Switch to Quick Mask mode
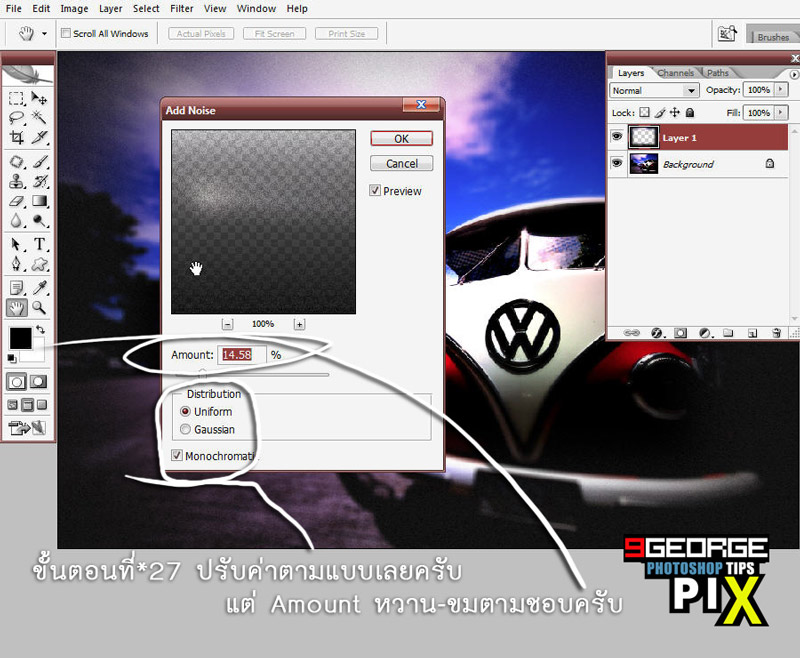This screenshot has width=800, height=658. pos(38,382)
